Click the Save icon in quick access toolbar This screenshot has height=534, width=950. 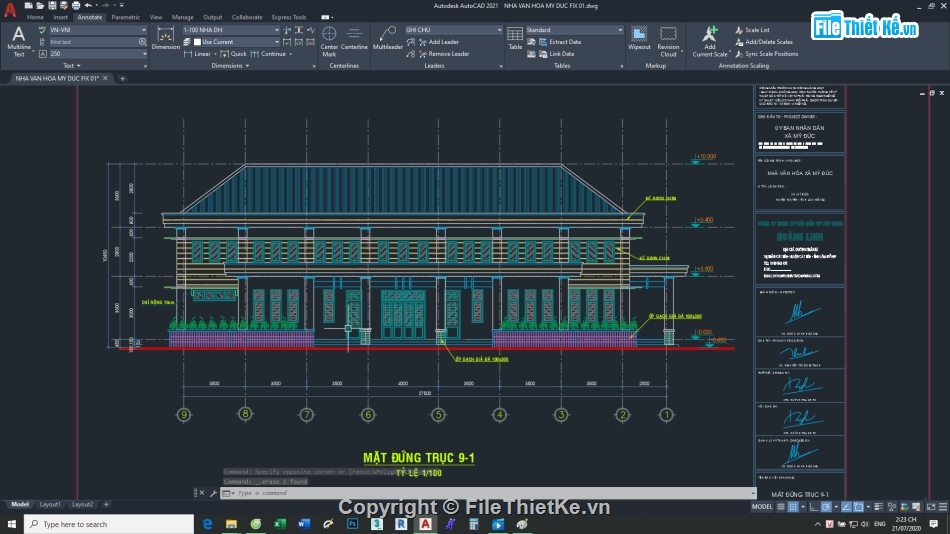click(x=52, y=5)
